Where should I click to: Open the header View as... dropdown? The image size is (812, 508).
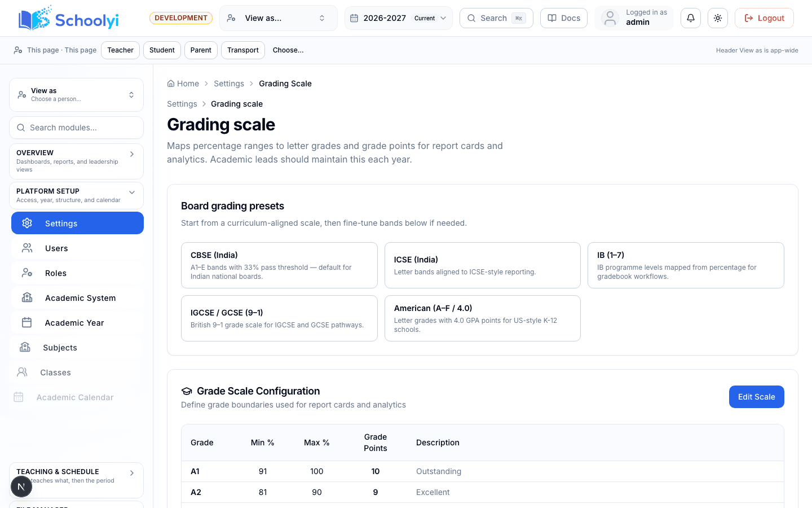[279, 18]
